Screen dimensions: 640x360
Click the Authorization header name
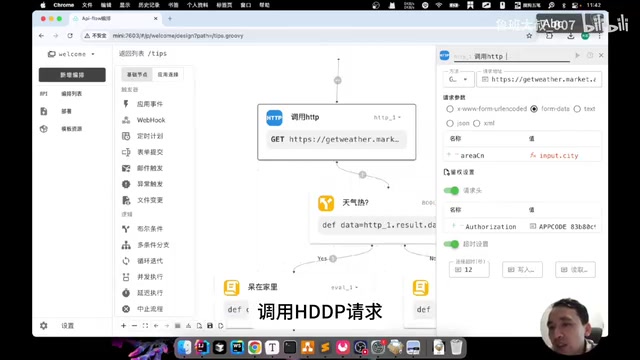coord(491,227)
